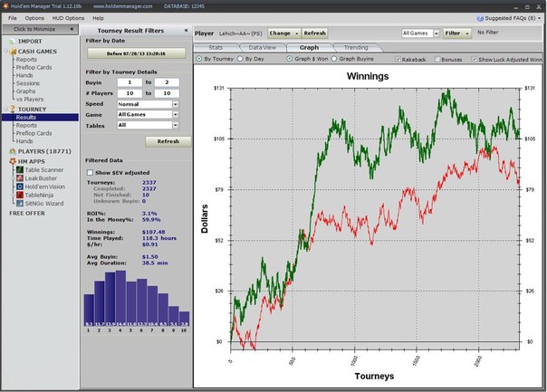The width and height of the screenshot is (547, 392).
Task: Switch to the Stats tab
Action: tap(216, 48)
